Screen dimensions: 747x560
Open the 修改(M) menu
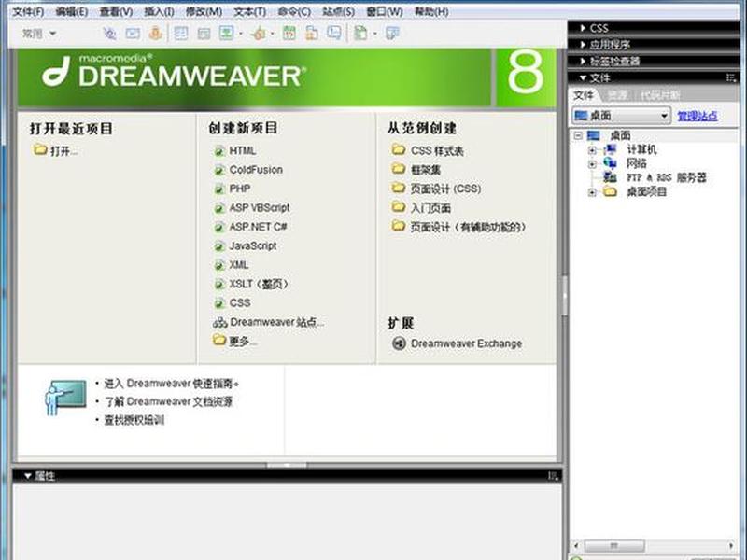pos(204,12)
